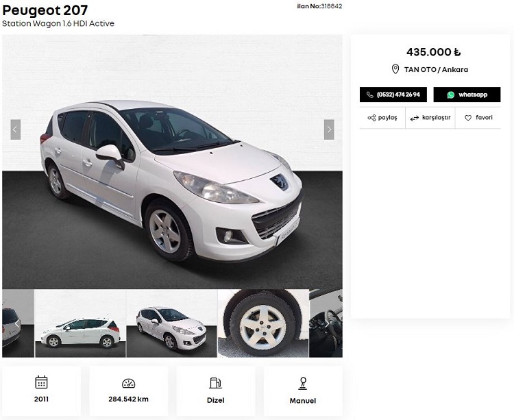Click the share icon next to paylaş
Image resolution: width=514 pixels, height=420 pixels.
coord(371,118)
